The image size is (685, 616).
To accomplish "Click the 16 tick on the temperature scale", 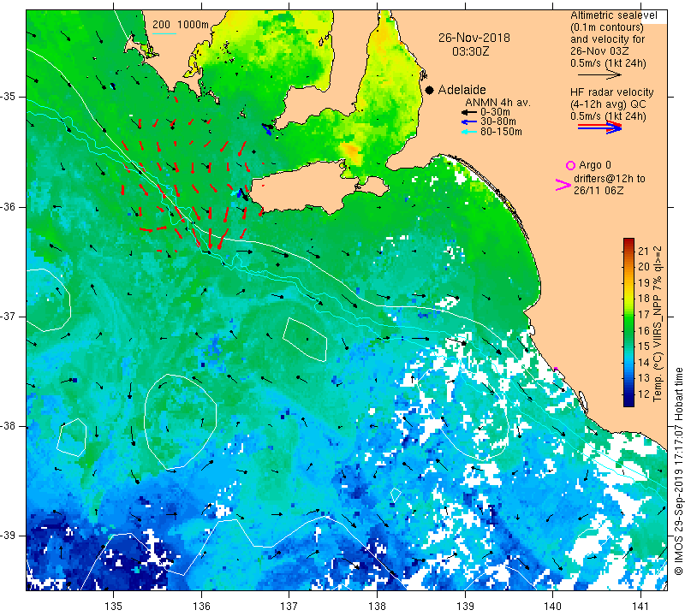I will 644,330.
